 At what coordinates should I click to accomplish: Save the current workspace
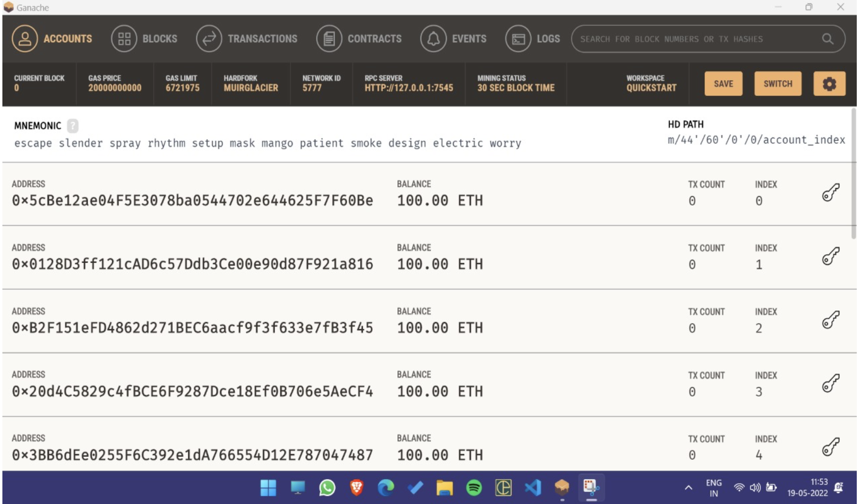pos(723,84)
